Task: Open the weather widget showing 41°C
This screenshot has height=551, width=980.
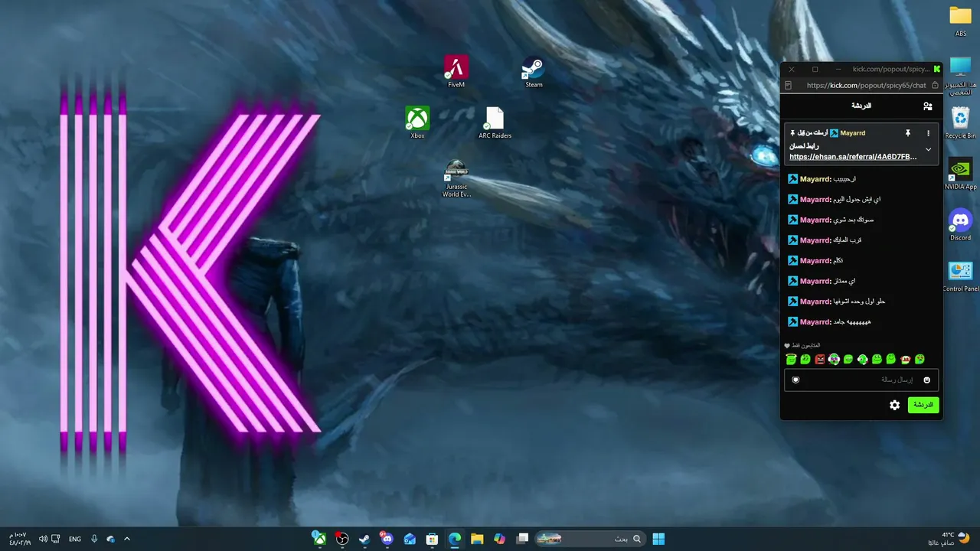Action: point(949,539)
